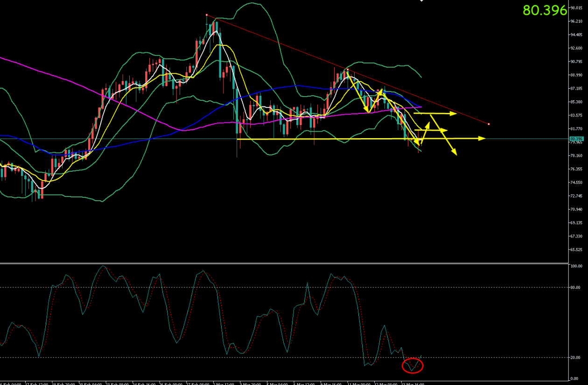The width and height of the screenshot is (588, 385).
Task: Click the 0.00 label on the oscillator scale
Action: (574, 378)
